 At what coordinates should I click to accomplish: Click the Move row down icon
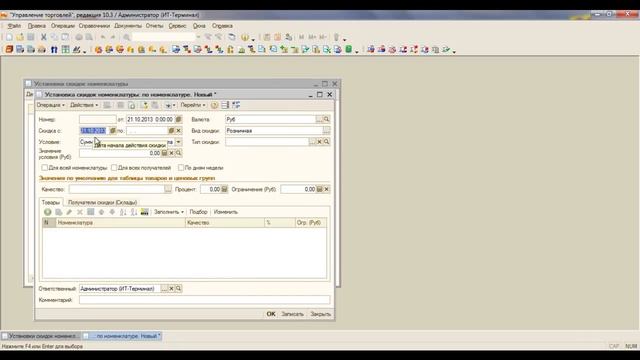pos(112,212)
